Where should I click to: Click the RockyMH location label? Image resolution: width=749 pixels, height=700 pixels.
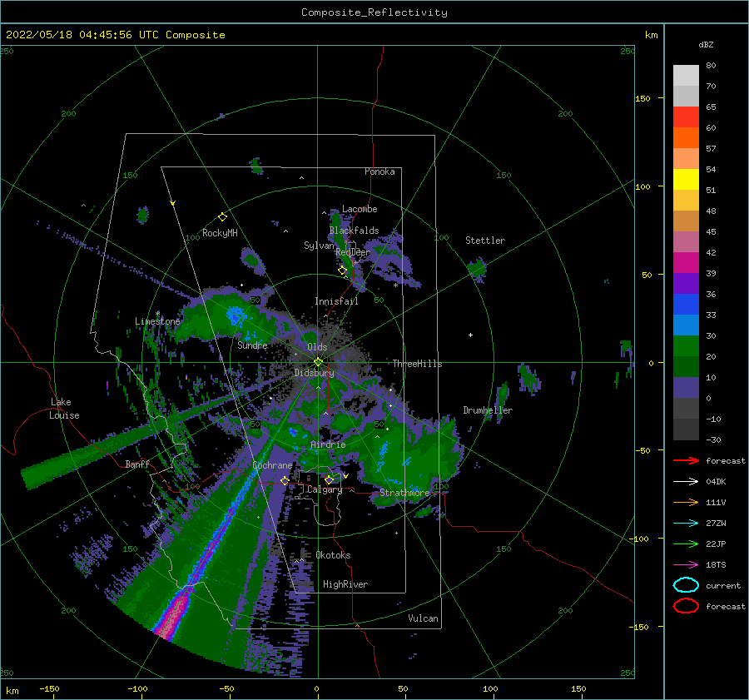[x=220, y=233]
